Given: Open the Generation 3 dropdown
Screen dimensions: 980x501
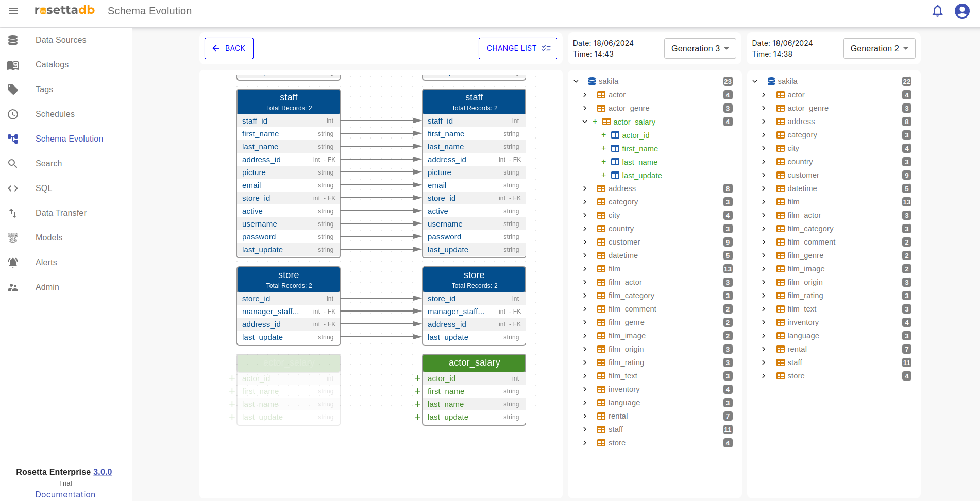Looking at the screenshot, I should 699,48.
